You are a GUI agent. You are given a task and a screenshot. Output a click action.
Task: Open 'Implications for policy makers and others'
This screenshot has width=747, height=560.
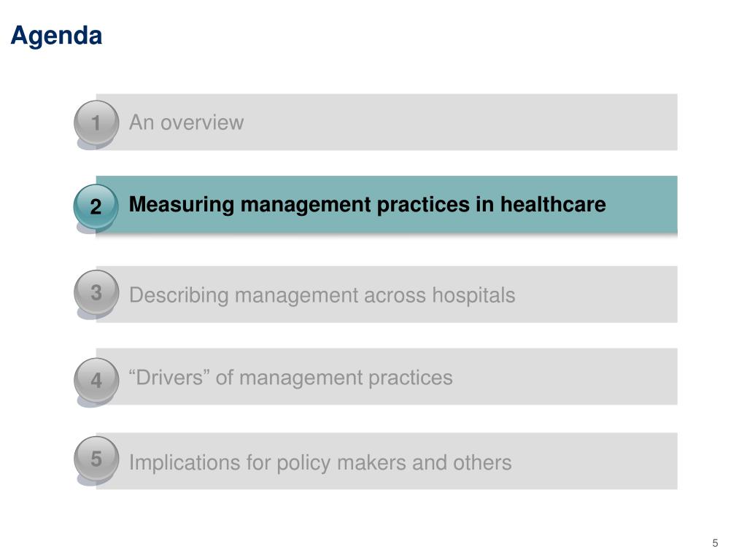pyautogui.click(x=320, y=462)
